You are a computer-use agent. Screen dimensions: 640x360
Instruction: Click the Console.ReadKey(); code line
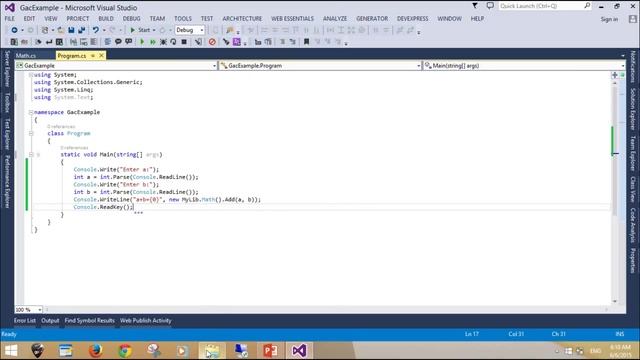pos(103,207)
